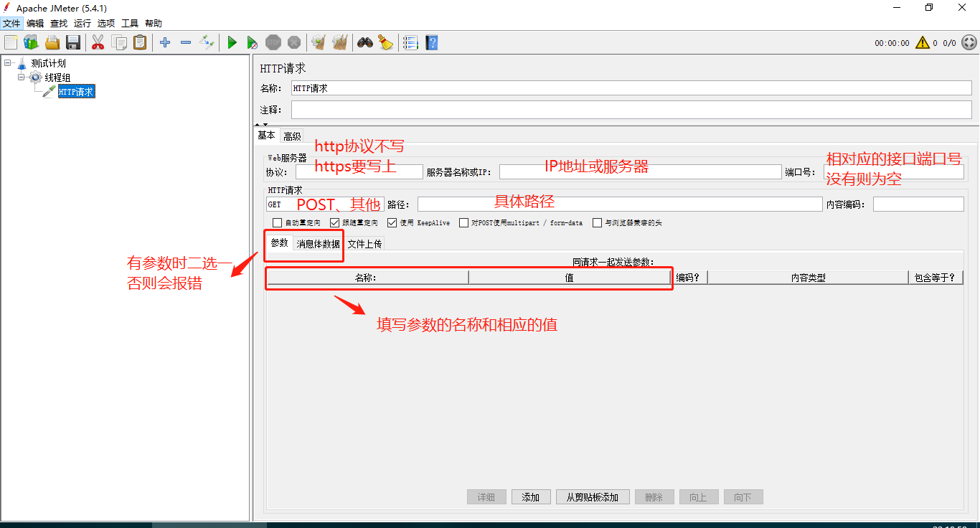Click the 删除 button
The height and width of the screenshot is (528, 980).
[x=654, y=497]
